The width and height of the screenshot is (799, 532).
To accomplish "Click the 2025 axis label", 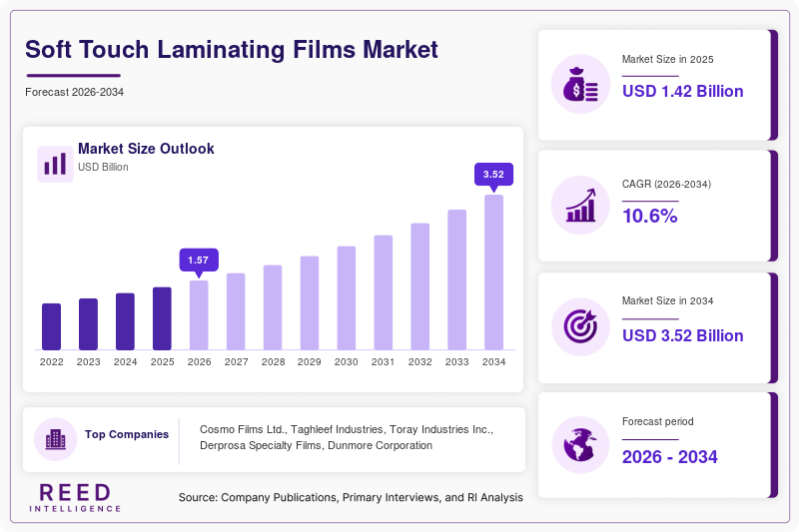I will tap(162, 362).
